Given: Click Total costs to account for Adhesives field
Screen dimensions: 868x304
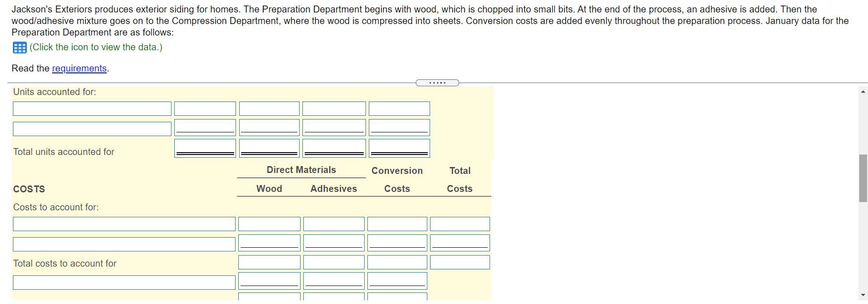Looking at the screenshot, I should pyautogui.click(x=334, y=262).
